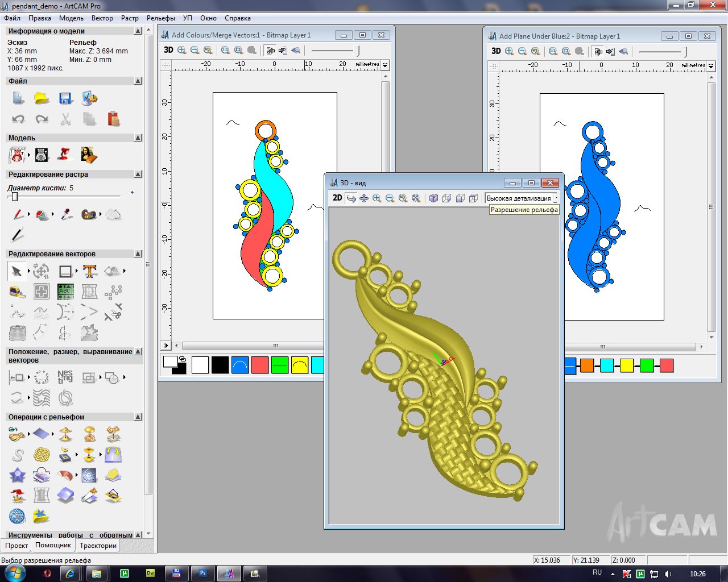Screen dimensions: 728x582
Task: Switch to the Траектории tab
Action: (98, 546)
